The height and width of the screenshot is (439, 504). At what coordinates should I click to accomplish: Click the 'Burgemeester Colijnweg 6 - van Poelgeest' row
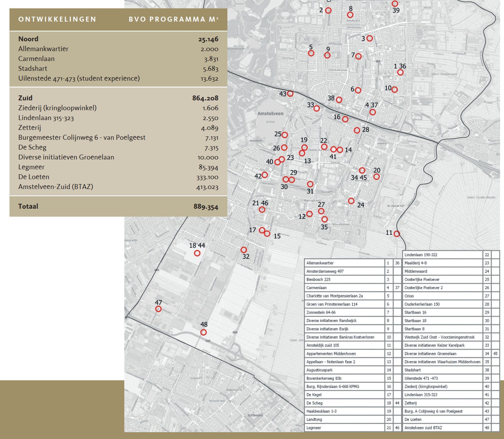(118, 137)
